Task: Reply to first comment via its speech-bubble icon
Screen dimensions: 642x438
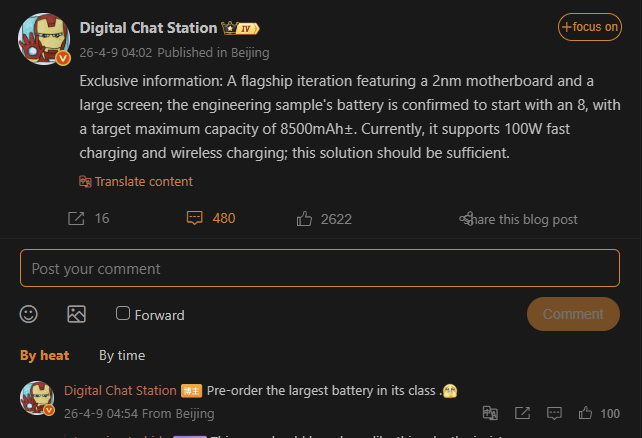Action: point(555,413)
